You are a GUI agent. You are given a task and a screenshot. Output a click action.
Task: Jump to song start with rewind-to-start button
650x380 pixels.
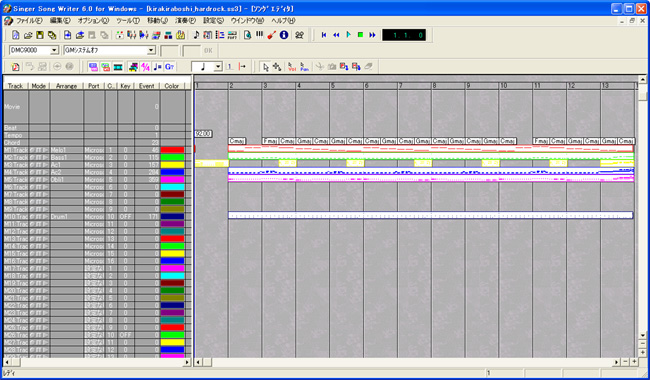click(x=324, y=35)
